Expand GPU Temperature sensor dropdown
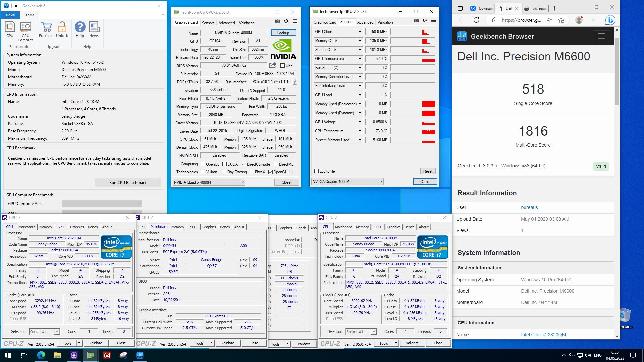Image resolution: width=644 pixels, height=362 pixels. click(360, 59)
